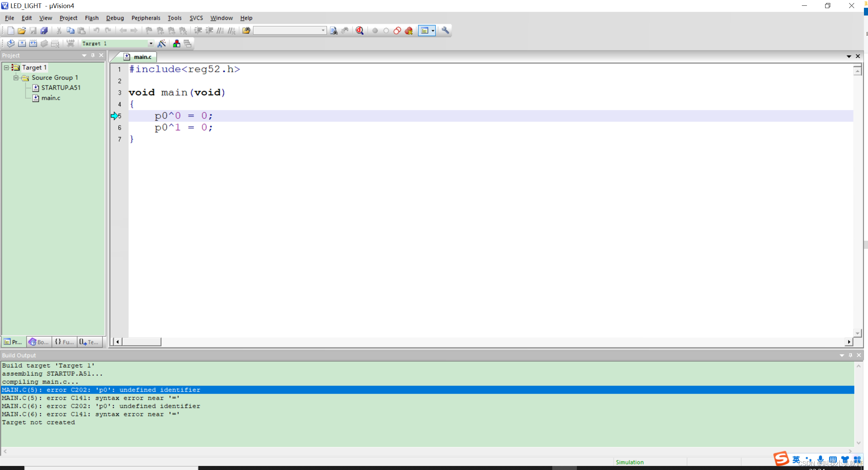Click the Open file folder icon
The height and width of the screenshot is (470, 868).
(x=22, y=31)
